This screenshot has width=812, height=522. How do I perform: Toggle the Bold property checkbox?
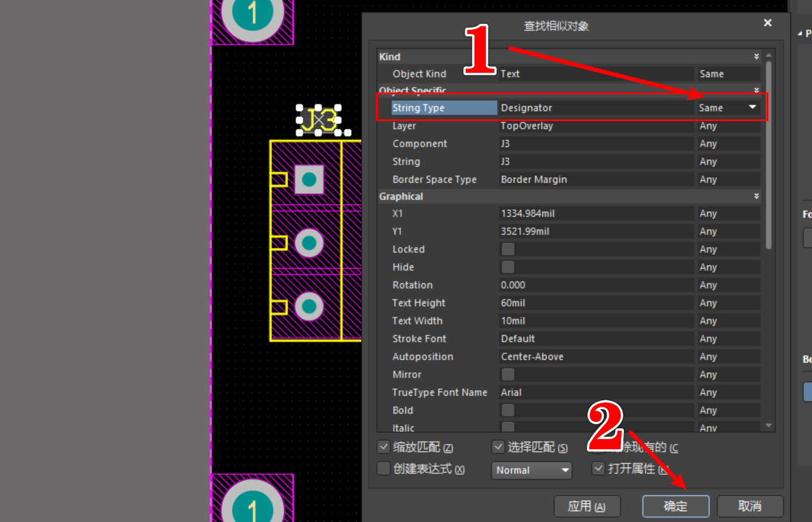(x=507, y=410)
